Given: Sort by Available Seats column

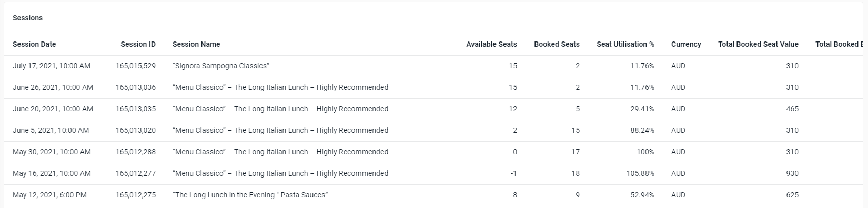Looking at the screenshot, I should click(491, 44).
